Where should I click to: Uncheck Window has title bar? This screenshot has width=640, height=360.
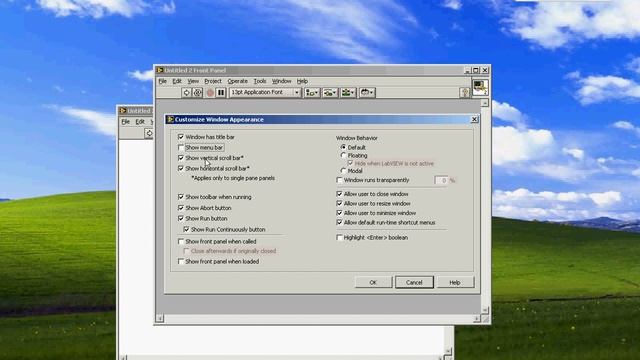tap(181, 137)
